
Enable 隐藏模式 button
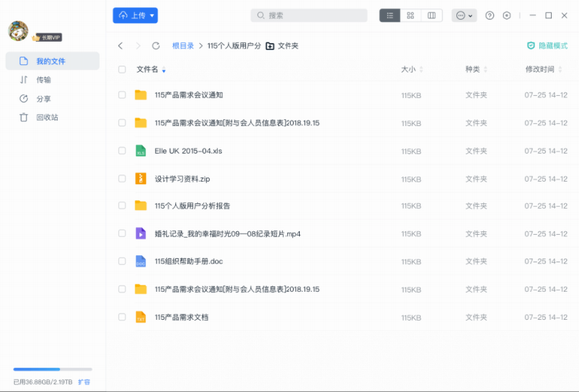coord(547,46)
